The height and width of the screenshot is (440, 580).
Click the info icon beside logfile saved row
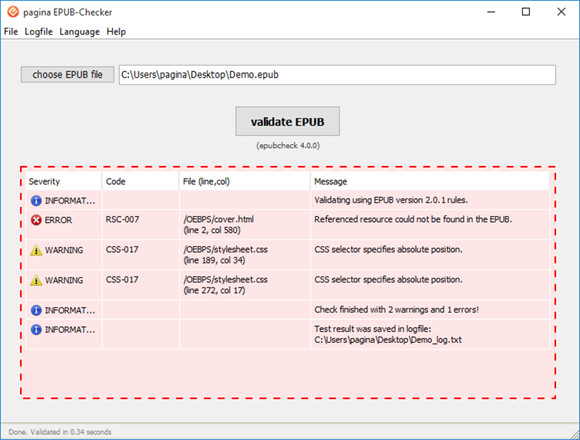tap(36, 329)
